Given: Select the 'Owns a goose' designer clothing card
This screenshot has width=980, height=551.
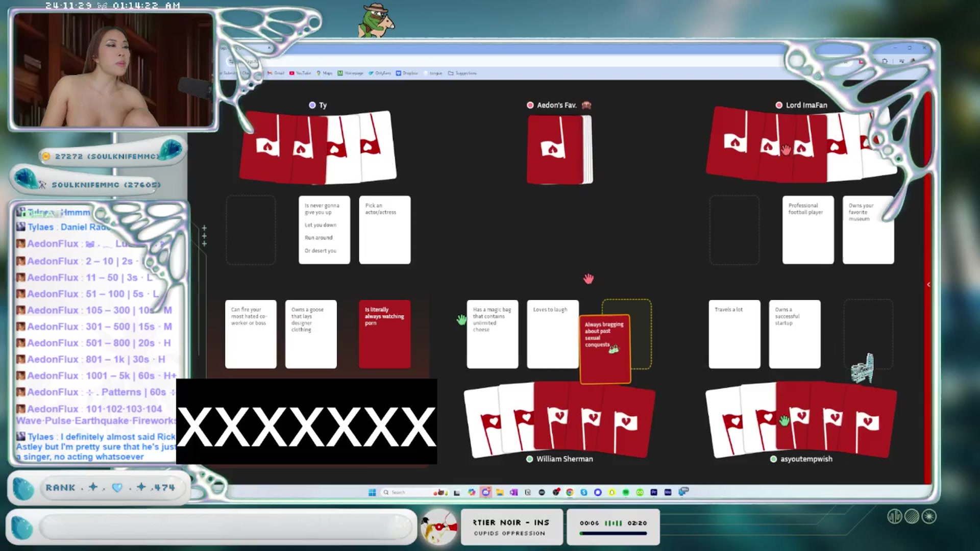Looking at the screenshot, I should pyautogui.click(x=311, y=334).
